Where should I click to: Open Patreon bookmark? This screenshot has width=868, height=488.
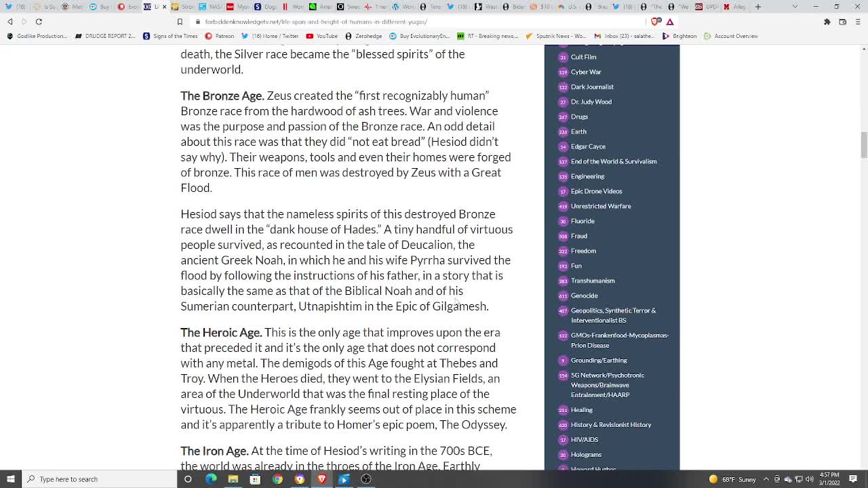[x=220, y=36]
